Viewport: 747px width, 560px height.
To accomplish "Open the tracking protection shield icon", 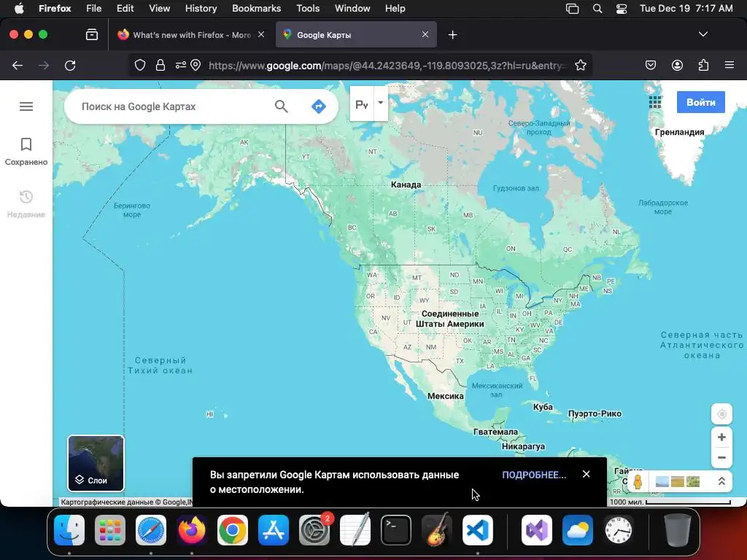I will click(139, 65).
